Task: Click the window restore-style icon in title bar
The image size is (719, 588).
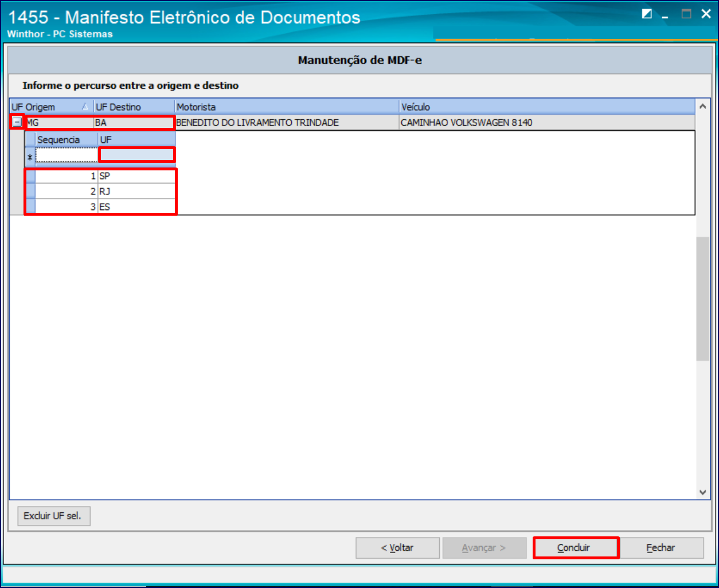Action: [647, 14]
